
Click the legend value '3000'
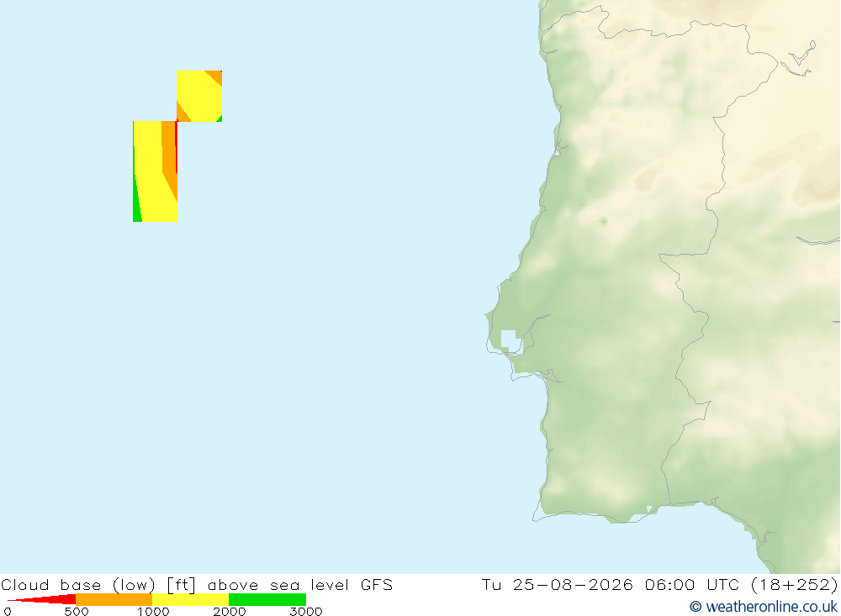click(306, 611)
